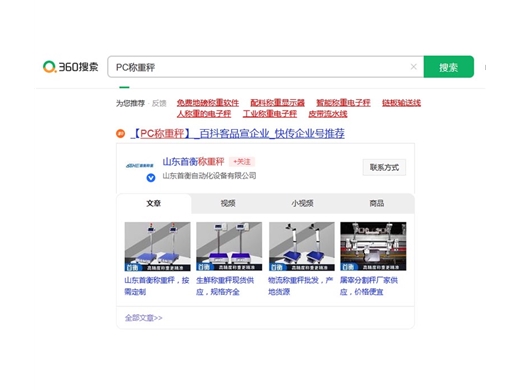Open the suggested search 工业称重电子秤
Screen dimensions: 520x390
270,114
